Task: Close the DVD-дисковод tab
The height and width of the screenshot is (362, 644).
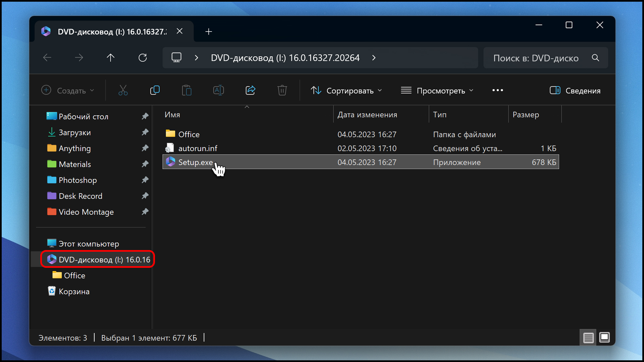Action: coord(179,31)
